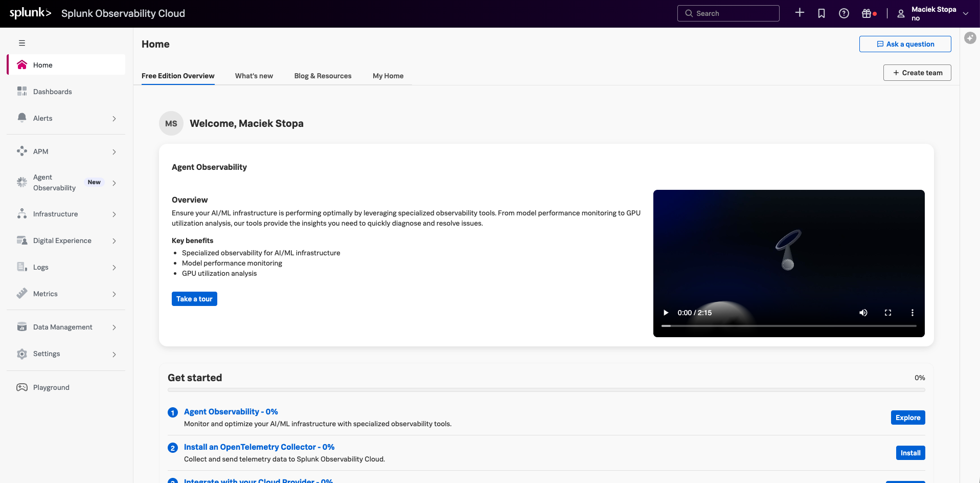Image resolution: width=980 pixels, height=483 pixels.
Task: Expand the Settings submenu chevron
Action: coord(114,354)
